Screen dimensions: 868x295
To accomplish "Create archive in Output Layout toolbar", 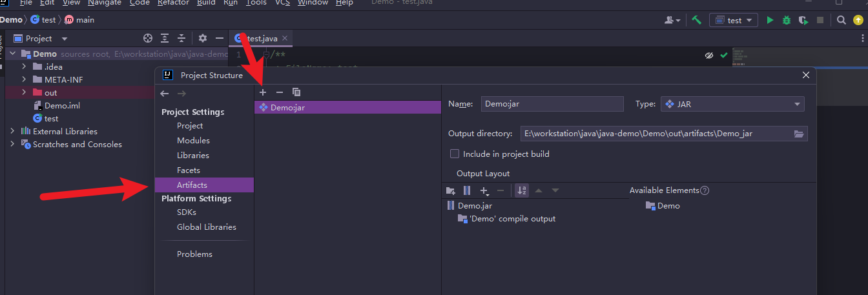I will pos(467,190).
